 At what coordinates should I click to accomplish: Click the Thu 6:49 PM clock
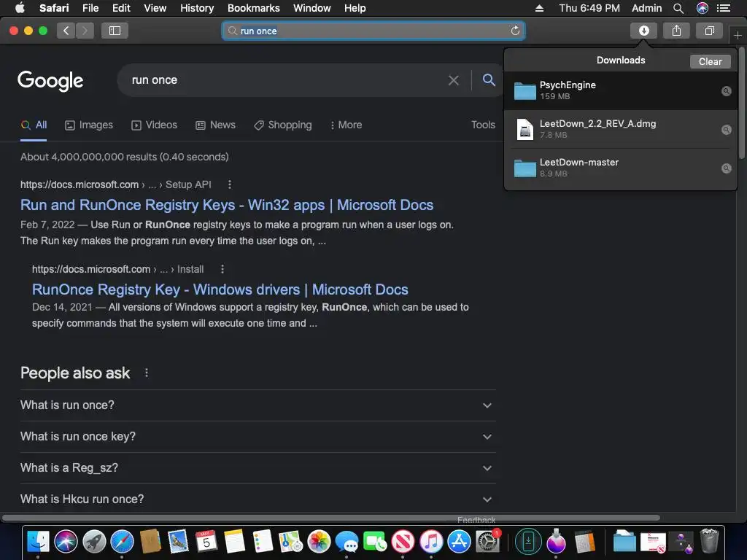pyautogui.click(x=589, y=8)
